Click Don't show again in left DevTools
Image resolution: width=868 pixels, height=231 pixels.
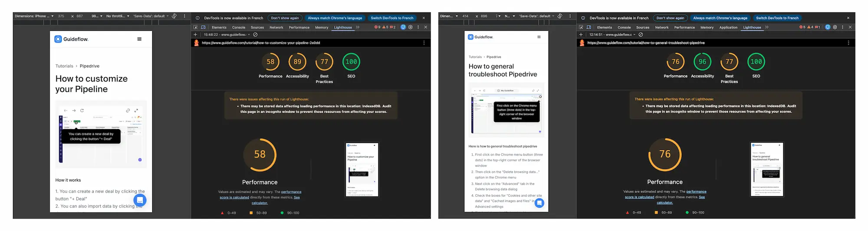285,18
